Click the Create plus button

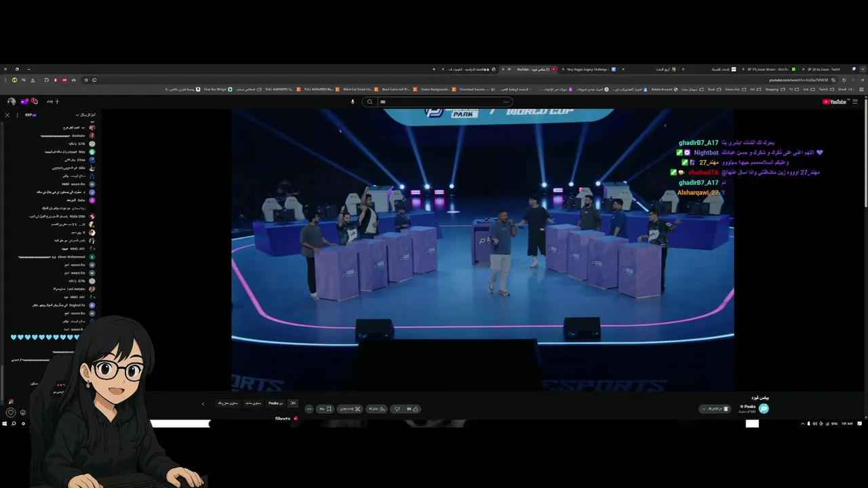coord(53,102)
